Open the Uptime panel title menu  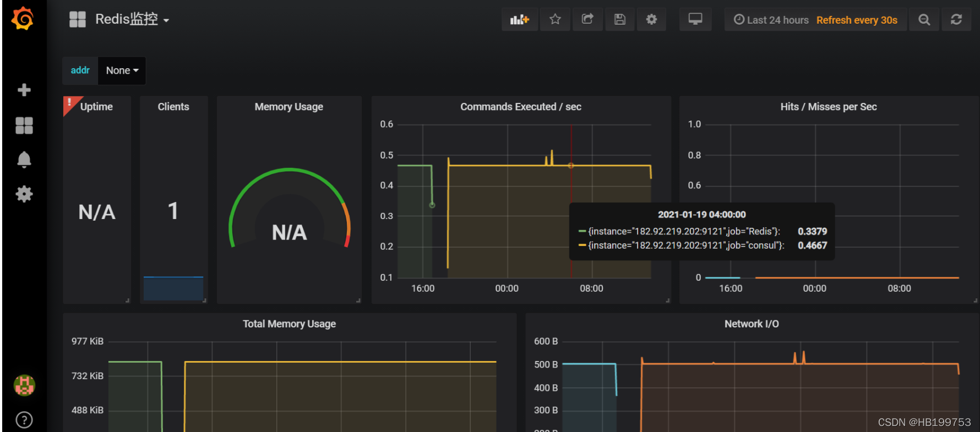click(96, 107)
